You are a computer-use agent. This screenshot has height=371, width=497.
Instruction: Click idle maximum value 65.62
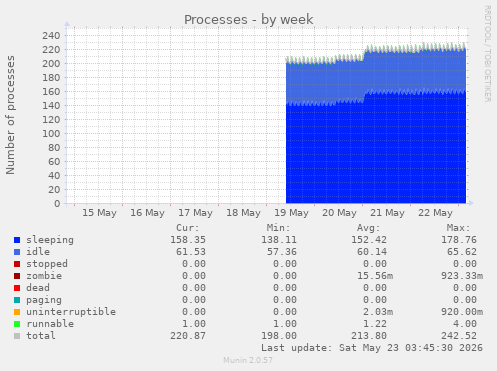(x=462, y=252)
